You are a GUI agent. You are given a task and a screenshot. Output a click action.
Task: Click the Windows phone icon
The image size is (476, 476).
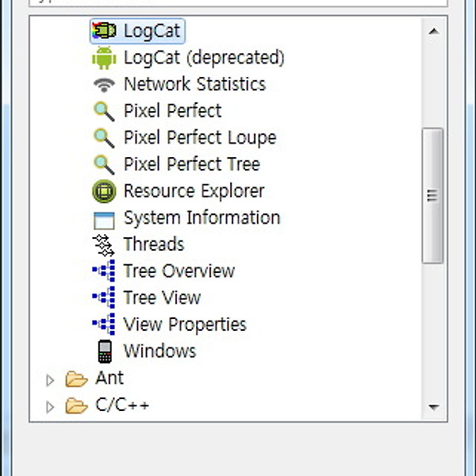pos(104,351)
